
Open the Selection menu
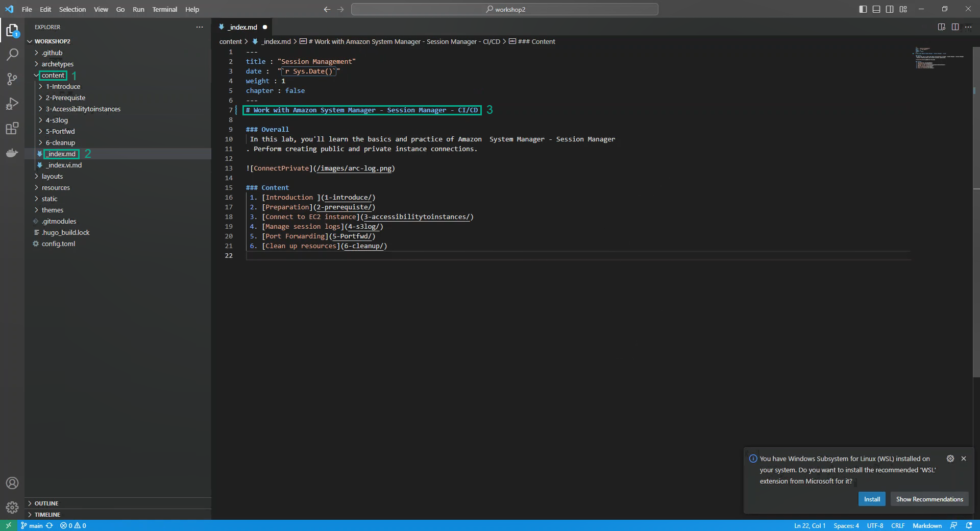tap(72, 9)
